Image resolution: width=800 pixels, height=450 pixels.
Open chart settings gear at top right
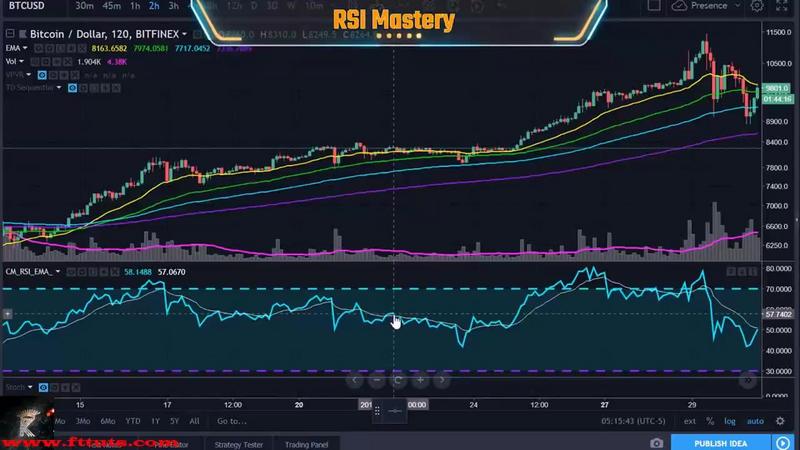[x=757, y=6]
